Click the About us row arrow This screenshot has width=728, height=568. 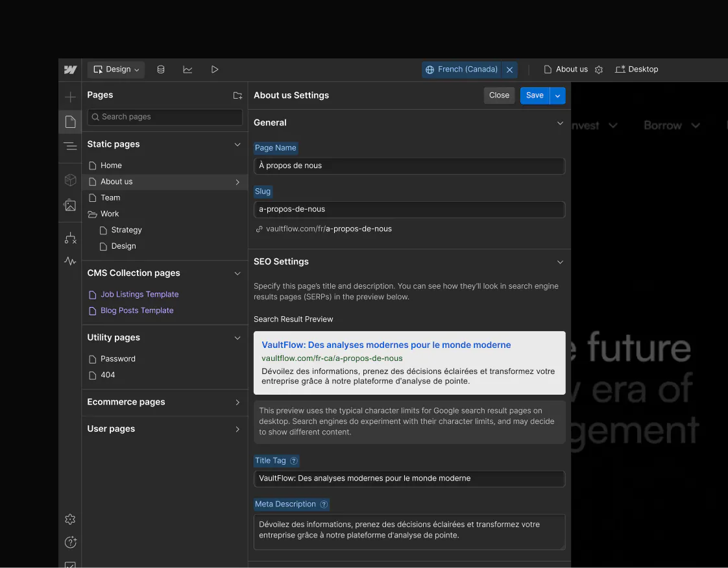(237, 182)
